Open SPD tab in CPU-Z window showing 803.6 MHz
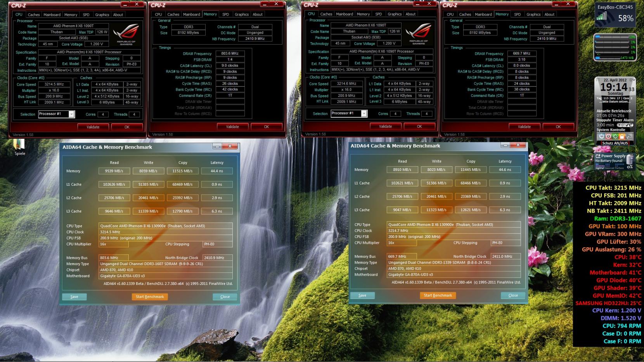 pyautogui.click(x=225, y=14)
